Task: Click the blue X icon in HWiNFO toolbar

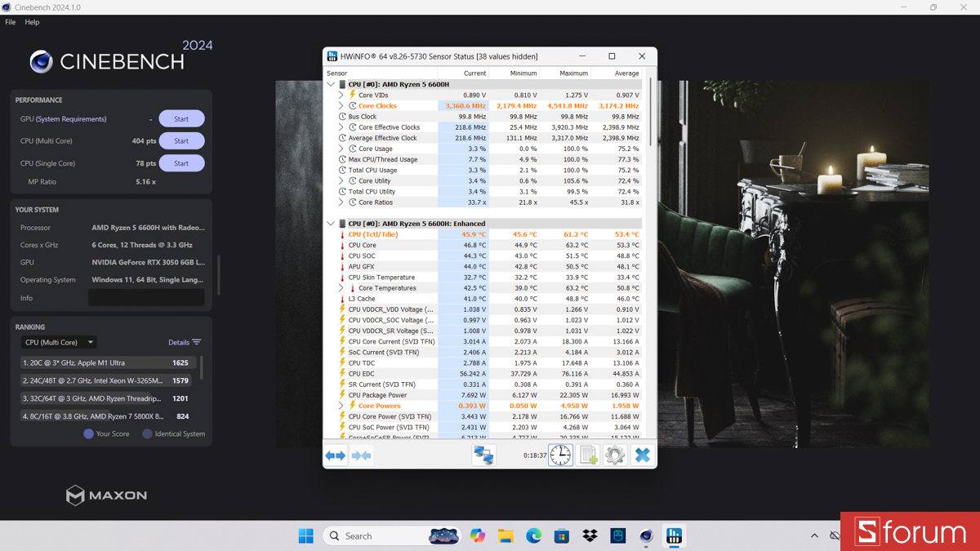Action: pyautogui.click(x=643, y=455)
